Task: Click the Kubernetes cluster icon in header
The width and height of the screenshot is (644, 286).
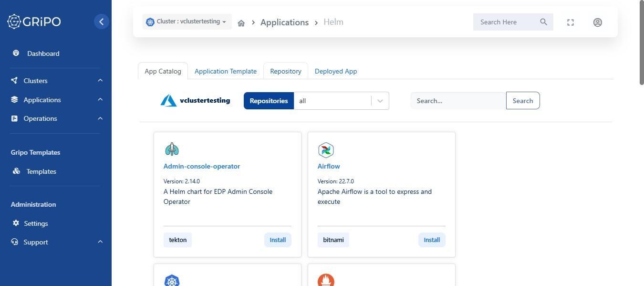Action: [150, 22]
